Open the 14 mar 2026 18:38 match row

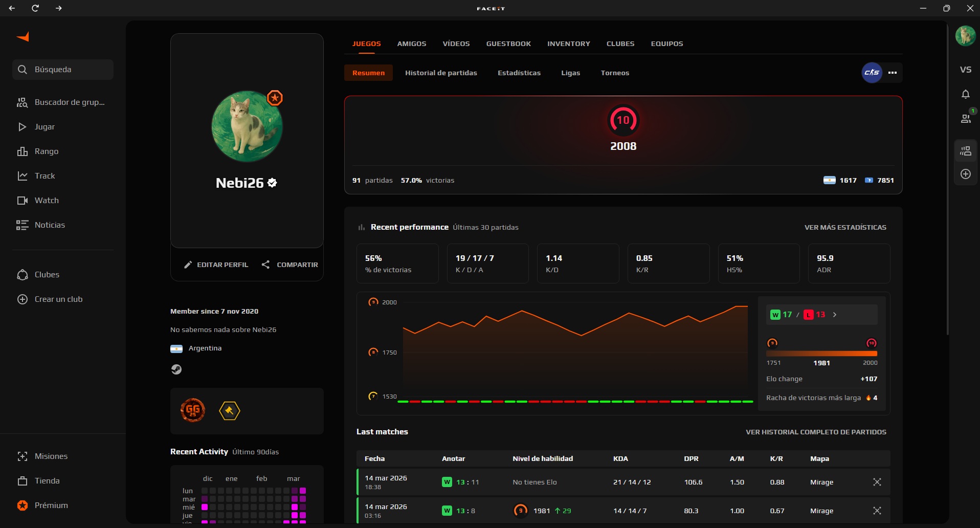pos(623,482)
